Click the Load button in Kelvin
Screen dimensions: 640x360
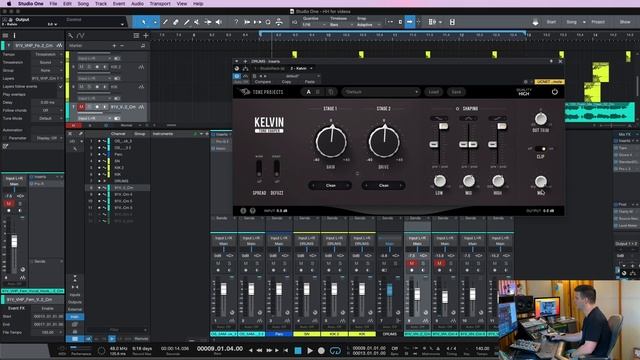(433, 92)
